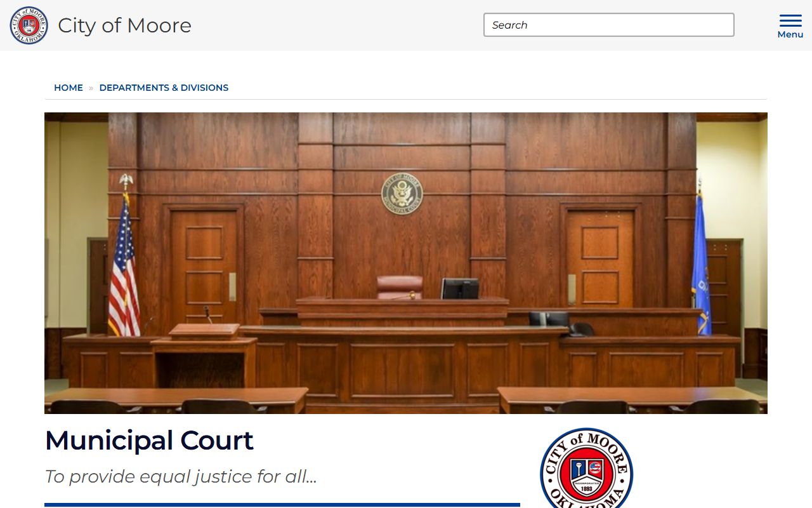Click the computer monitor on the judge's bench

point(460,288)
